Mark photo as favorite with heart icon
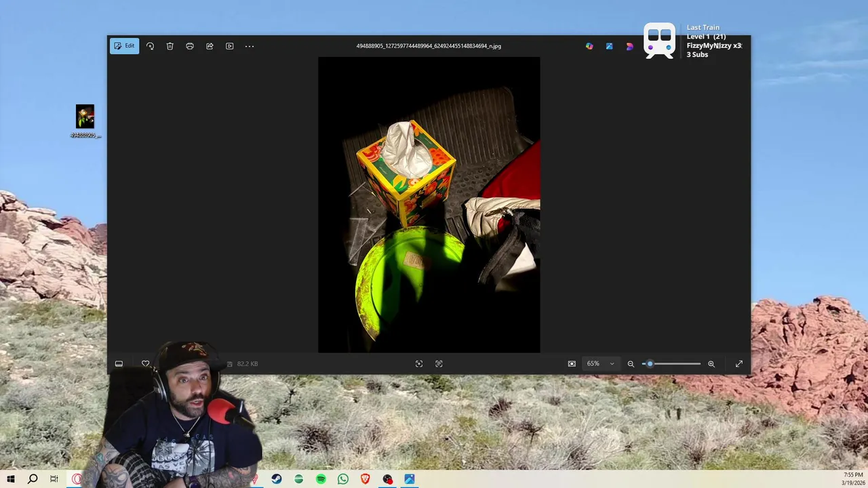 pos(145,364)
